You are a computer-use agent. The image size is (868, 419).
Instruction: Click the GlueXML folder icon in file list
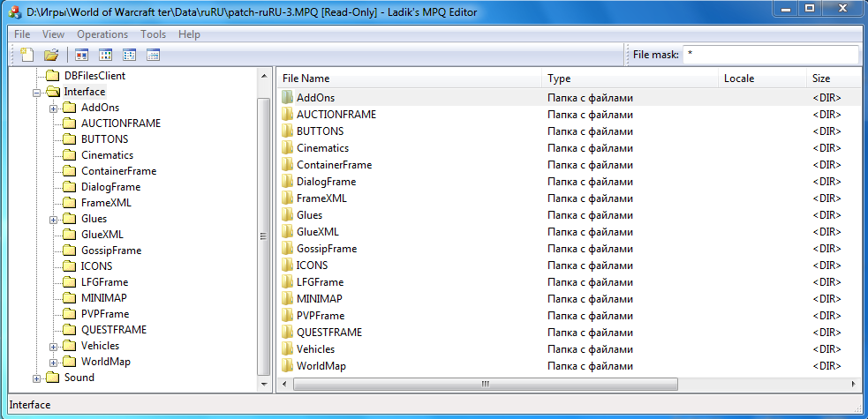(x=287, y=232)
